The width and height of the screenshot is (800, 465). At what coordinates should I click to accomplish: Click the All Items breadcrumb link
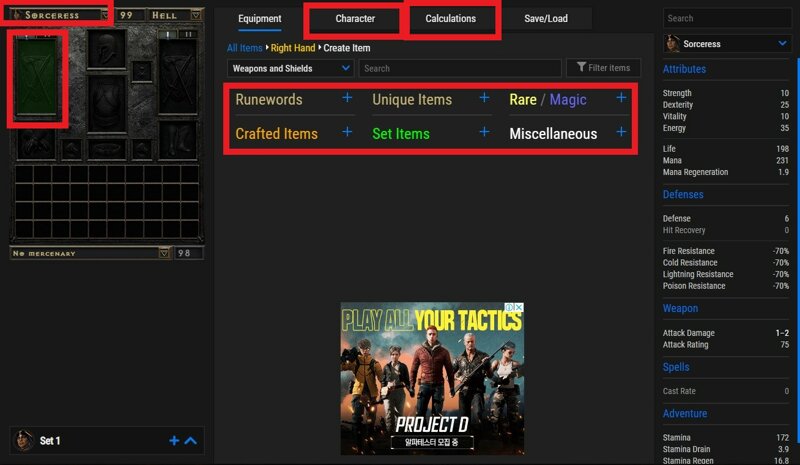coord(245,48)
